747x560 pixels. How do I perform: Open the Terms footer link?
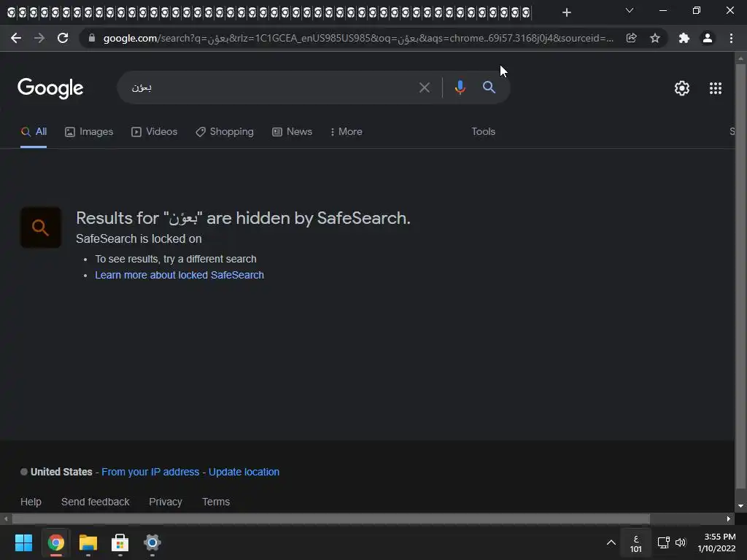(x=216, y=502)
